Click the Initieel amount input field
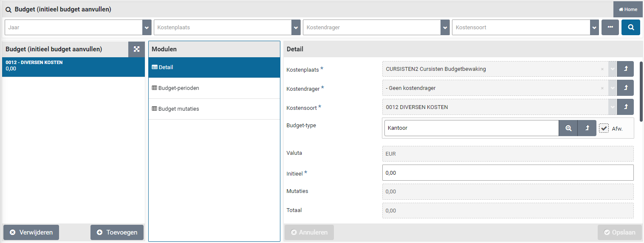This screenshot has height=243, width=644. 508,173
